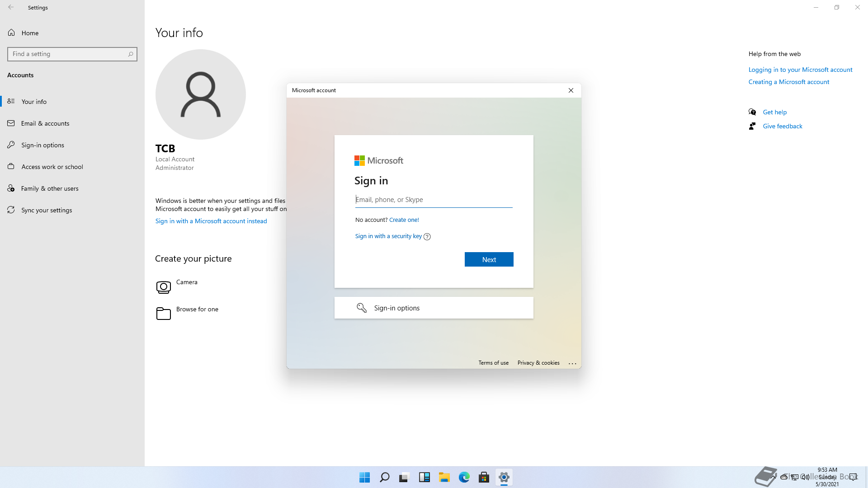Viewport: 868px width, 488px height.
Task: Open notification center icon in taskbar
Action: [x=854, y=477]
